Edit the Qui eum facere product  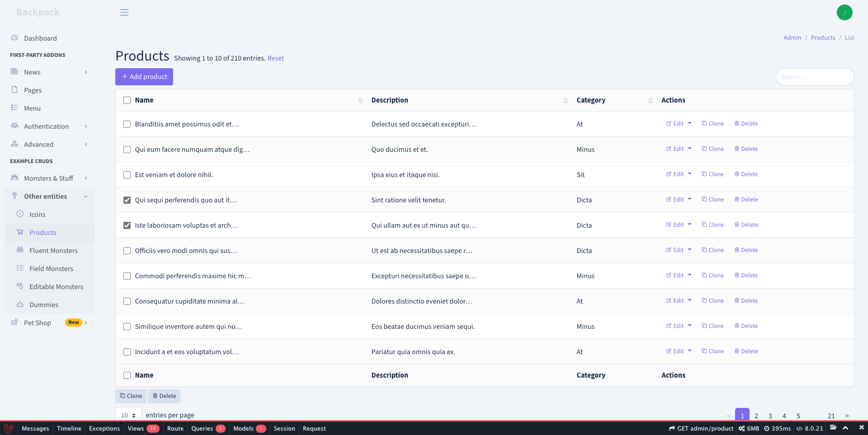pos(675,149)
